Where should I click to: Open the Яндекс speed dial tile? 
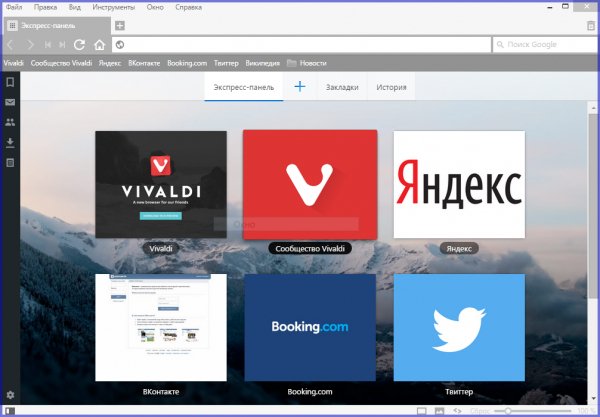(459, 184)
